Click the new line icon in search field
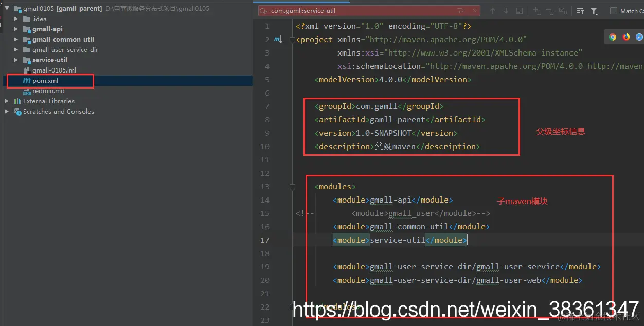The height and width of the screenshot is (326, 644). pyautogui.click(x=461, y=11)
